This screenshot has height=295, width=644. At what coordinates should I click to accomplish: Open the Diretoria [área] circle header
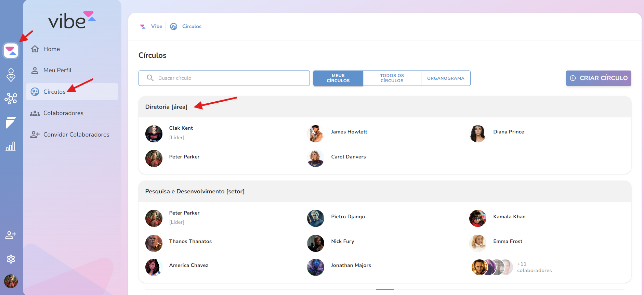[385, 107]
